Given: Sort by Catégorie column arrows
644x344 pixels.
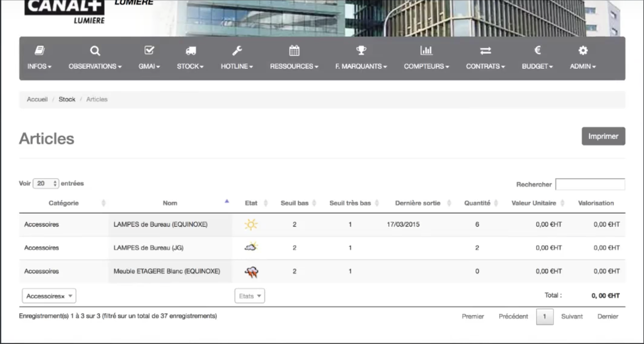Looking at the screenshot, I should tap(103, 203).
